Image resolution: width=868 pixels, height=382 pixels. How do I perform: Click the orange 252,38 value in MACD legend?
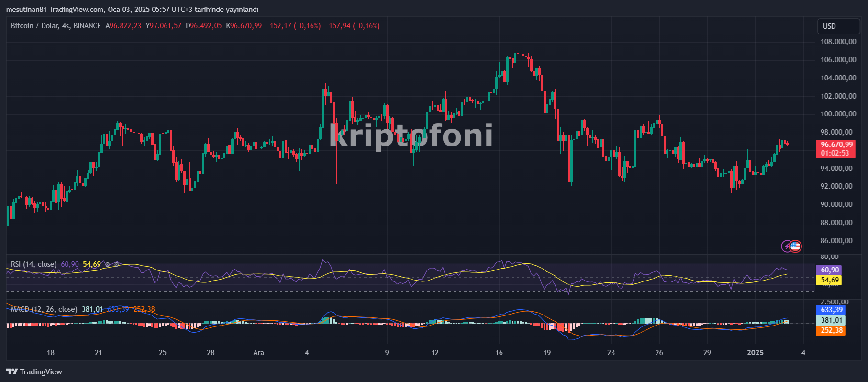(x=144, y=309)
